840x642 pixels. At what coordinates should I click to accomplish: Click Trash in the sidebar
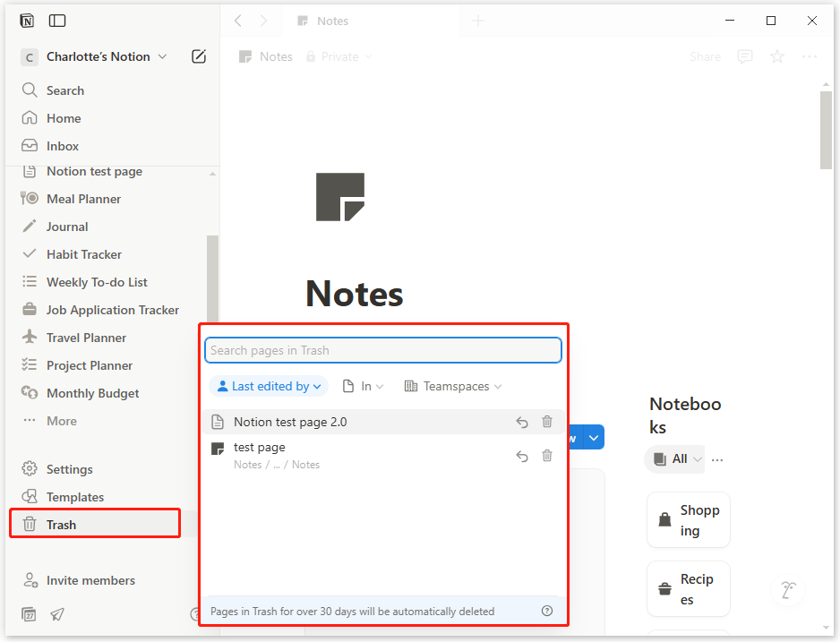pyautogui.click(x=95, y=524)
